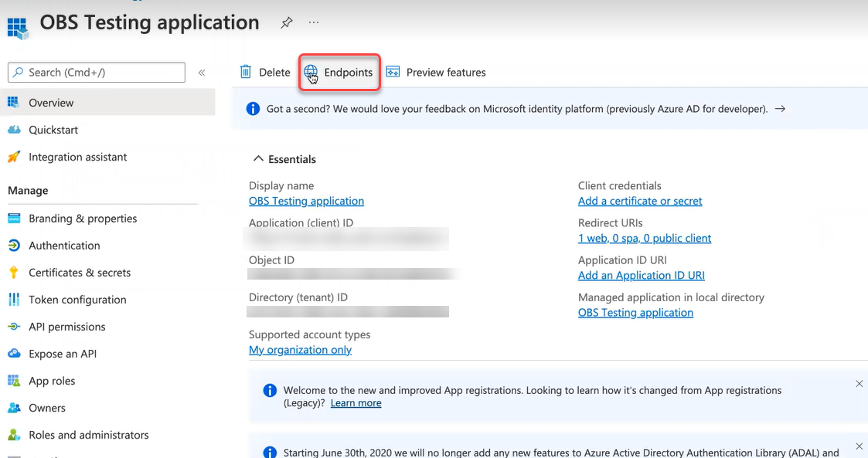Click the redirect URIs web, spa, public client link
Viewport: 868px width, 458px height.
coord(645,238)
